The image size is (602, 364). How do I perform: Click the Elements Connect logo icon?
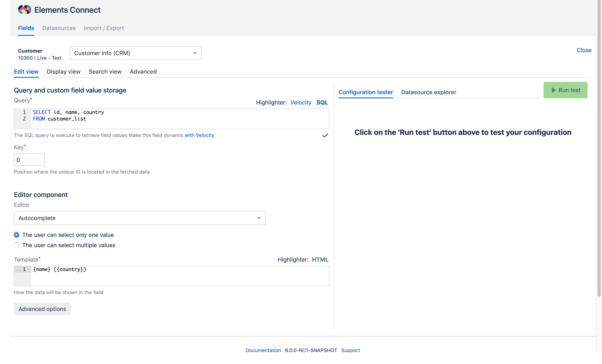pyautogui.click(x=25, y=10)
